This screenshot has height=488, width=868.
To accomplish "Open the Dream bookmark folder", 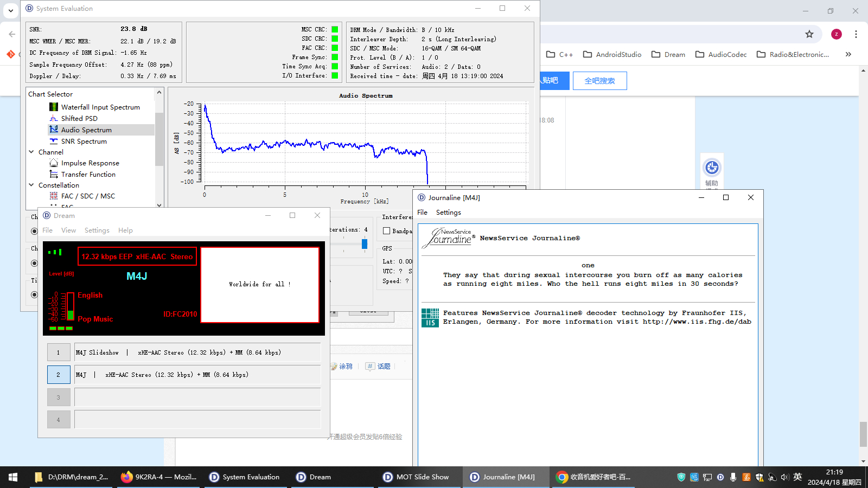I will (x=668, y=54).
